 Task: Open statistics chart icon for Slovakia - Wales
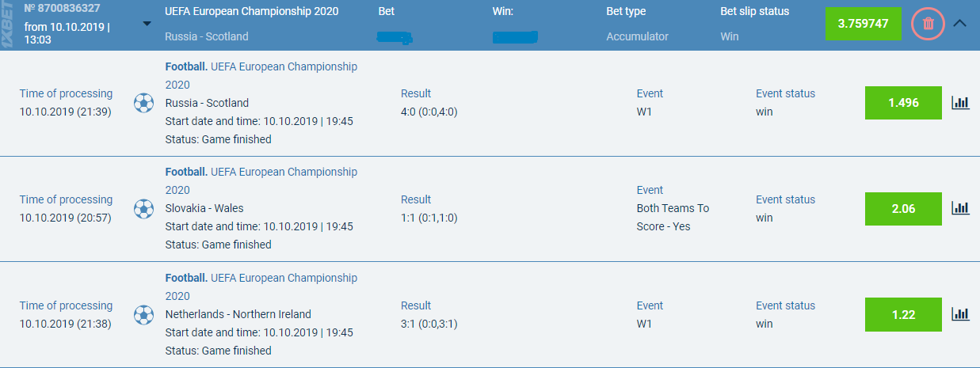point(960,208)
